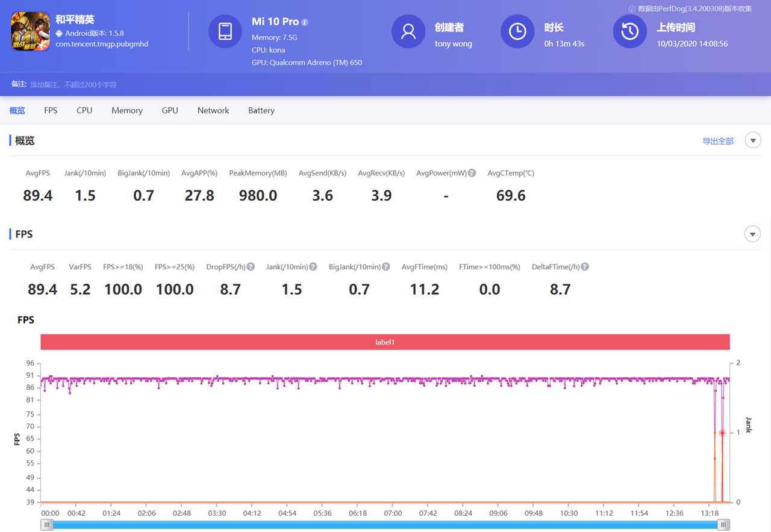Click the phone device icon

click(225, 31)
